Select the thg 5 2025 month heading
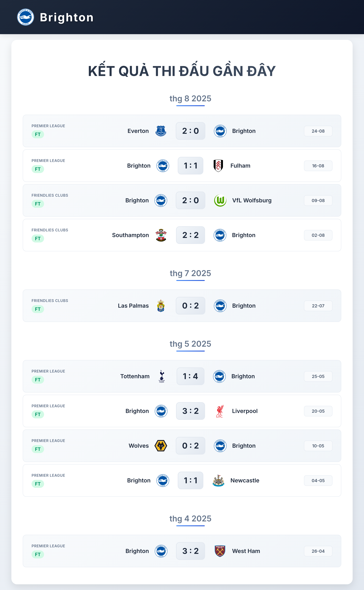Image resolution: width=364 pixels, height=590 pixels. click(190, 344)
